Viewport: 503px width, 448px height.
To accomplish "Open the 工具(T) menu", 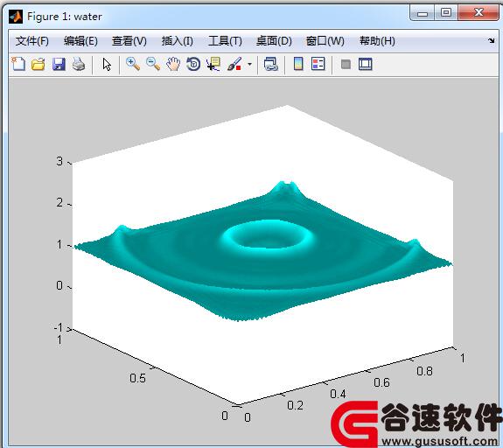I will tap(225, 41).
